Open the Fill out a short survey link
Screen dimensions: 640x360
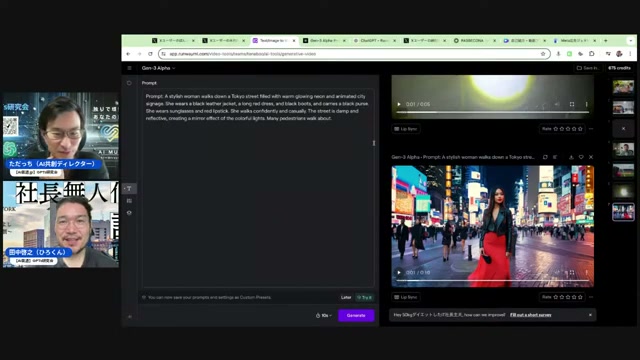(531, 315)
